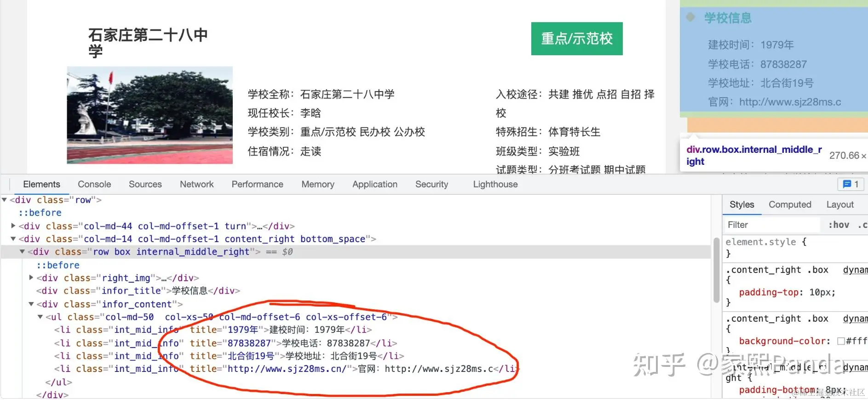Click the element.style rule selector
The image size is (868, 400).
tap(760, 242)
